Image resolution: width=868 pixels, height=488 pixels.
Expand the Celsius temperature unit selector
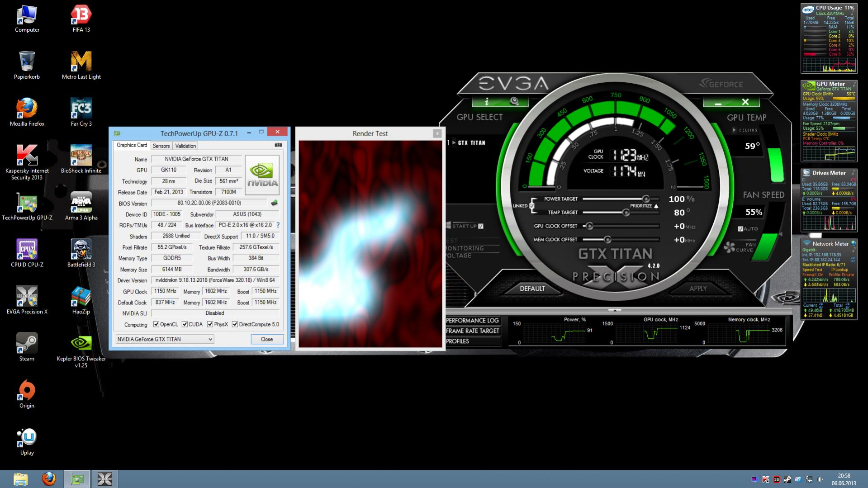734,130
